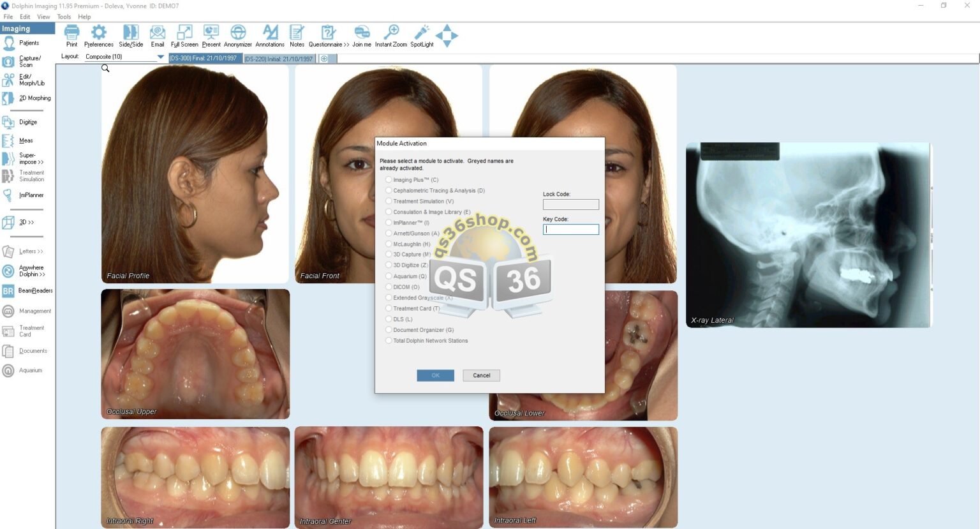
Task: Cancel the Module Activation dialog
Action: 482,375
